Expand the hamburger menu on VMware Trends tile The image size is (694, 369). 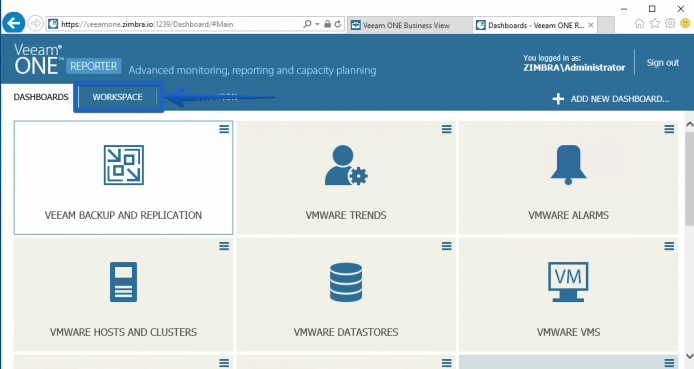[447, 129]
